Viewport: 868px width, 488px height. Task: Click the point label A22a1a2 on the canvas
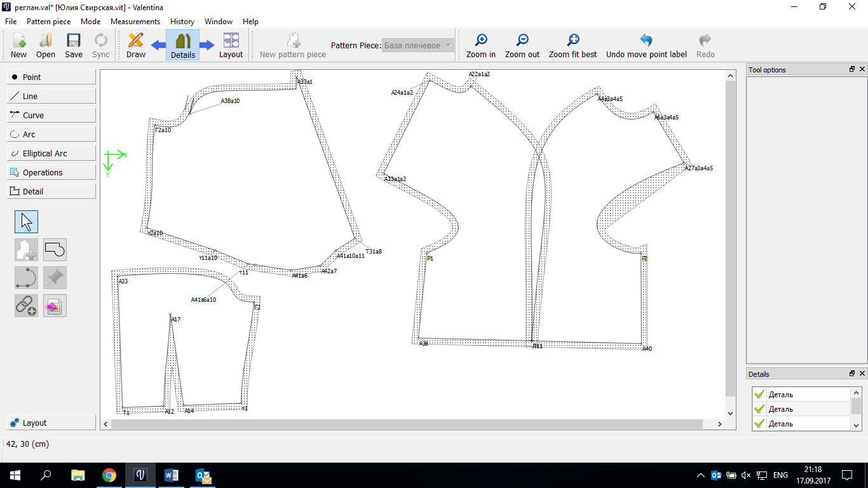point(480,74)
